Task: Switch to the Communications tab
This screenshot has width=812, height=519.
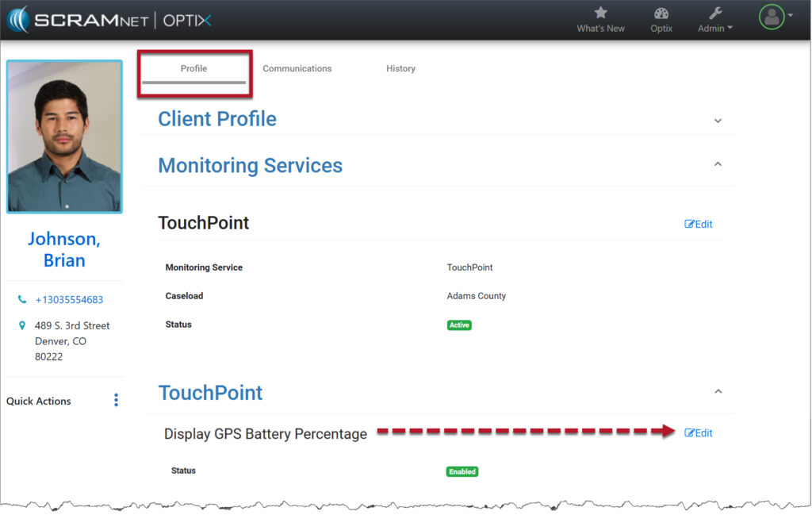Action: coord(297,69)
